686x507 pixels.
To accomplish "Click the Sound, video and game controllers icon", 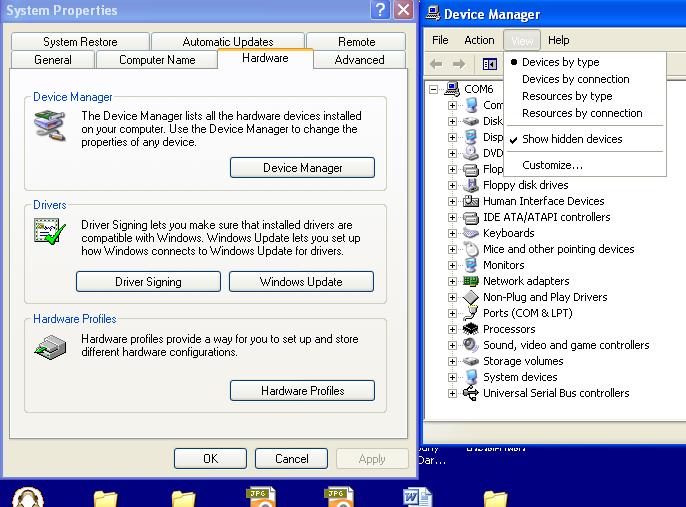I will tap(471, 345).
